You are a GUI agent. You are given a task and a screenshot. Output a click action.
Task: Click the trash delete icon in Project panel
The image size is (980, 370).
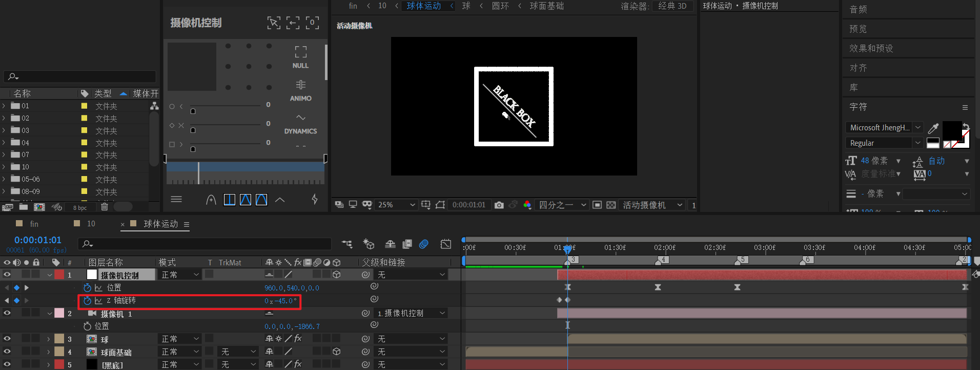point(104,207)
